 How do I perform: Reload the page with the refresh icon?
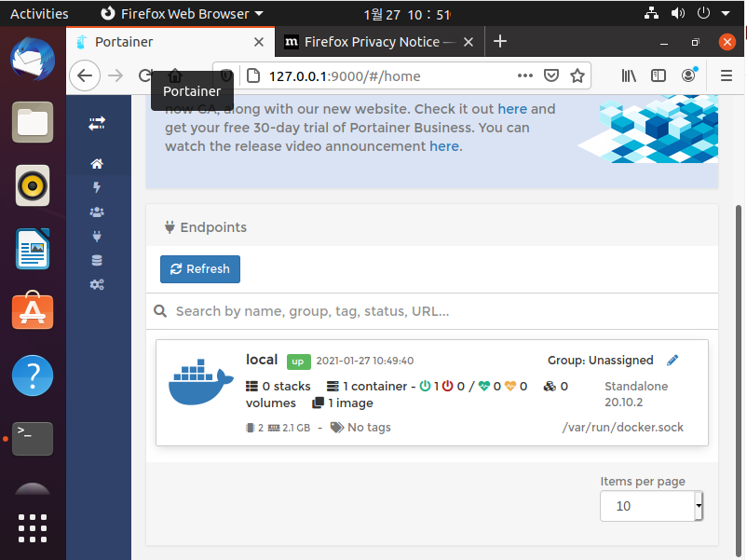pyautogui.click(x=144, y=75)
